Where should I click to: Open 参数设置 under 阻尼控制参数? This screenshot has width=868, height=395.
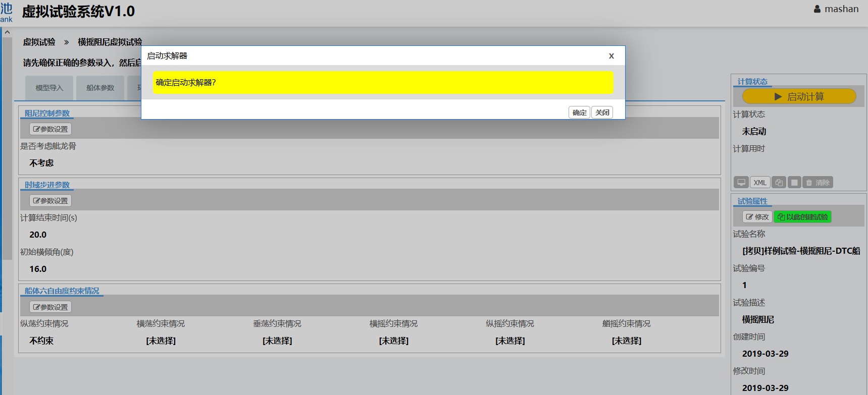(x=50, y=129)
